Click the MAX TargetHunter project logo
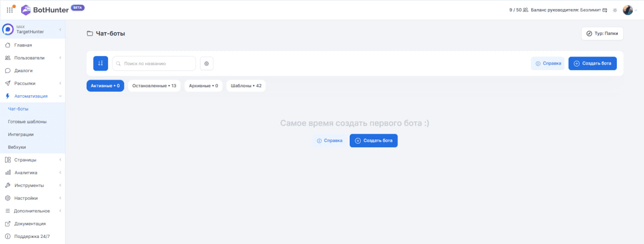 coord(8,29)
